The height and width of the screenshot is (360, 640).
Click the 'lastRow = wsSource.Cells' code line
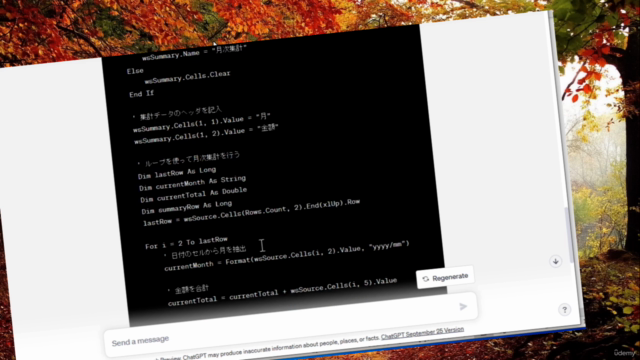[x=251, y=213]
